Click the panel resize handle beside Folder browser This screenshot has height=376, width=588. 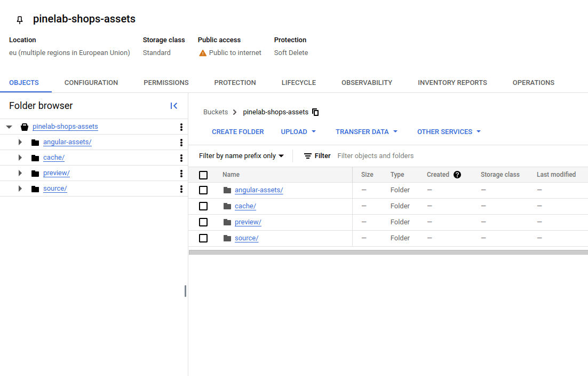185,291
